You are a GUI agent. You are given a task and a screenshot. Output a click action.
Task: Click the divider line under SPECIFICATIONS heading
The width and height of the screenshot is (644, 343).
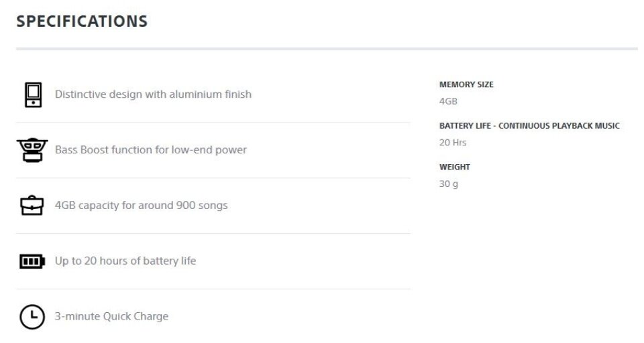pyautogui.click(x=327, y=49)
